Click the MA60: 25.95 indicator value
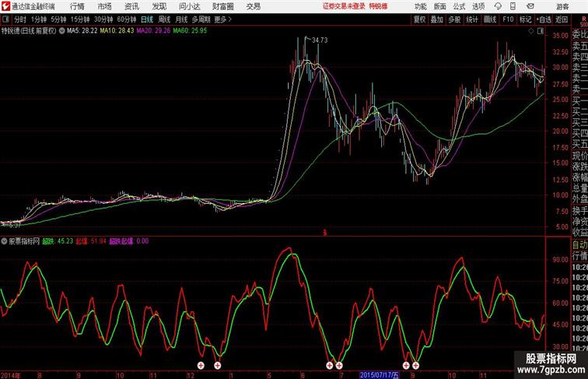This screenshot has height=379, width=588. (190, 31)
